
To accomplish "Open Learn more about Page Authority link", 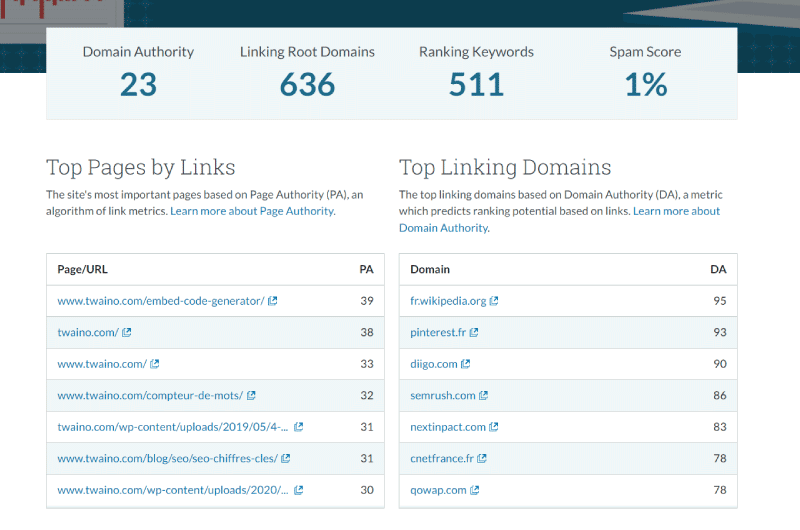I will (253, 211).
